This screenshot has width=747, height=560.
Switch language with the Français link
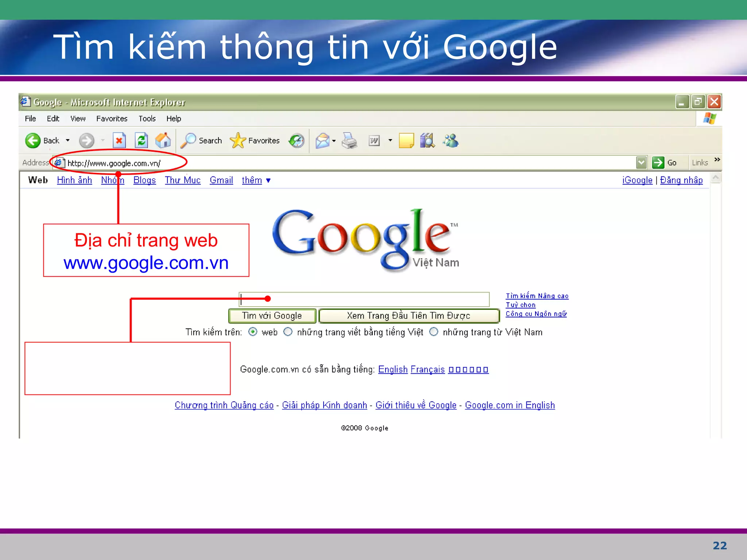(x=427, y=369)
